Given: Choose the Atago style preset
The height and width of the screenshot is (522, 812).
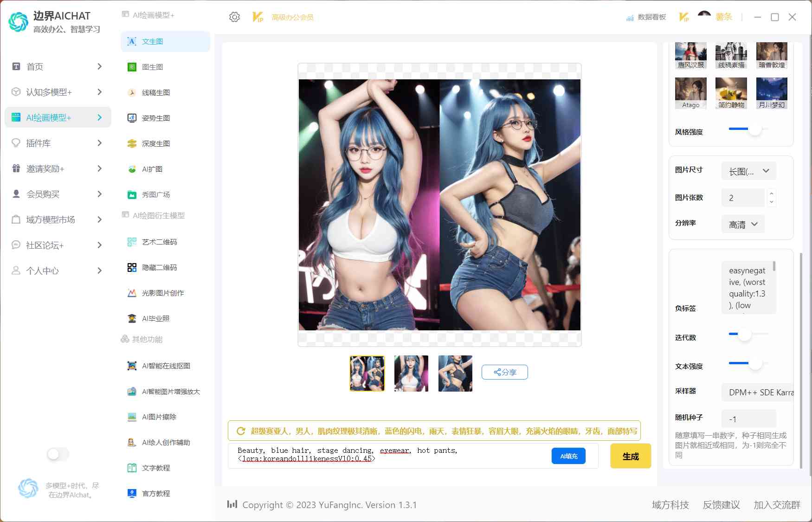Looking at the screenshot, I should click(690, 93).
